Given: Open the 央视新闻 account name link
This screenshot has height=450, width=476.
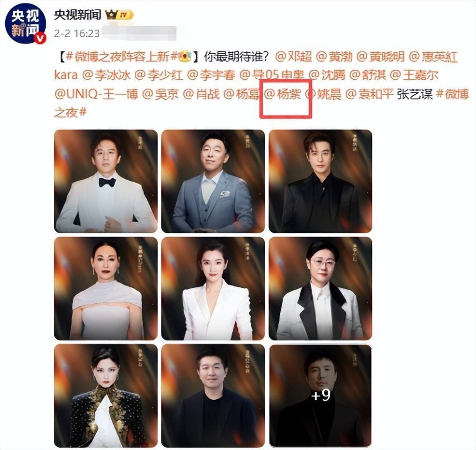Looking at the screenshot, I should coord(78,14).
